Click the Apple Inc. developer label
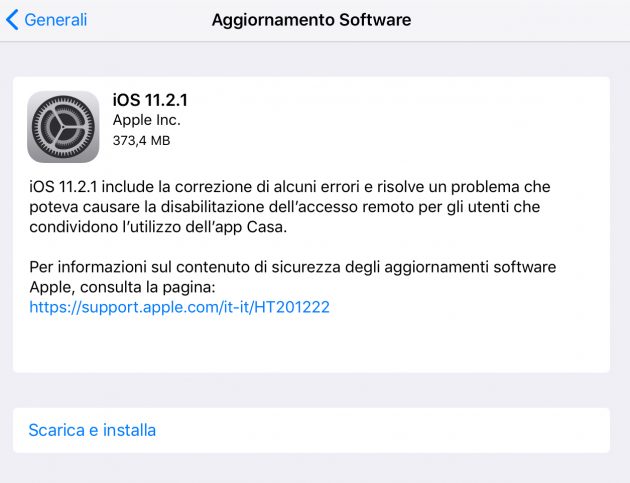Viewport: 630px width, 483px height. pos(146,120)
